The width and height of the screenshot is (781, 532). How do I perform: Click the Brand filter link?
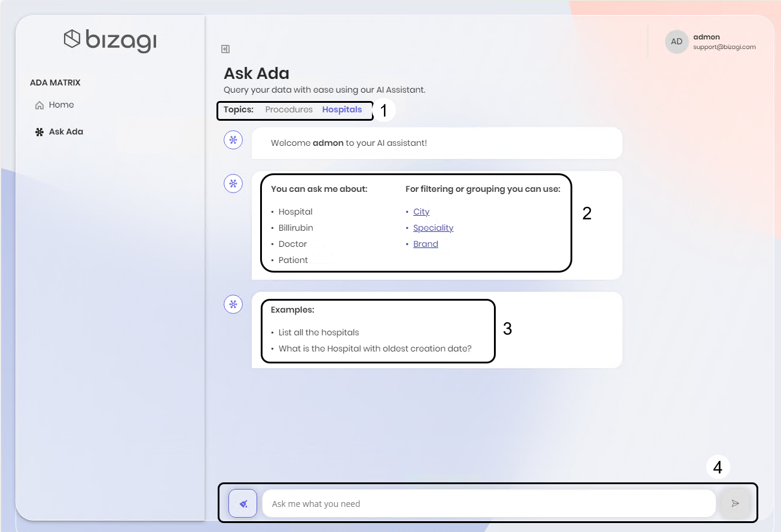coord(425,244)
